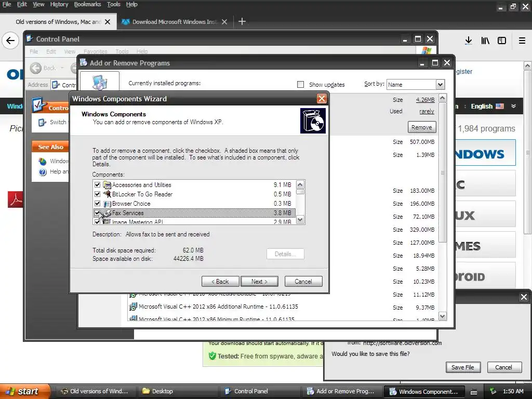Open the browser Edit menu
The width and height of the screenshot is (532, 399).
click(x=22, y=4)
